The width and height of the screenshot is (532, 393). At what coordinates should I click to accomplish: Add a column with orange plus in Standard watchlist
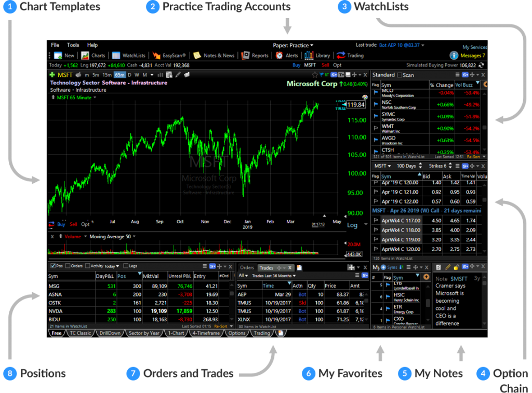point(485,84)
